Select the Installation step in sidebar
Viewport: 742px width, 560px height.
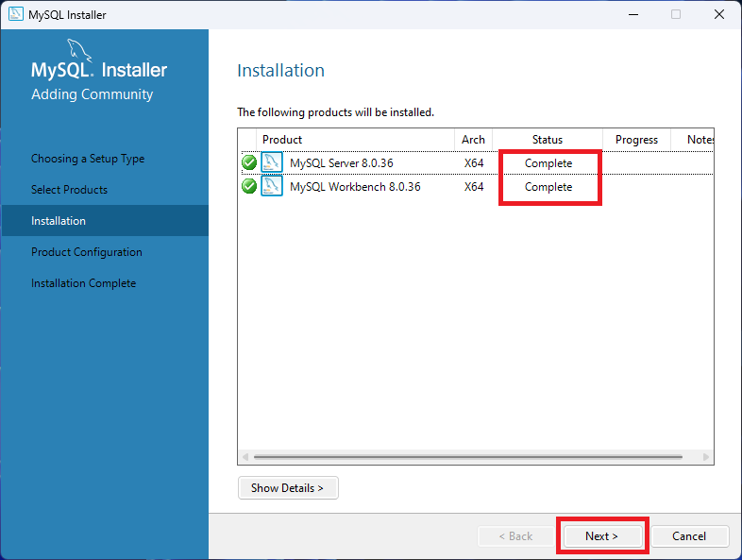click(x=105, y=221)
